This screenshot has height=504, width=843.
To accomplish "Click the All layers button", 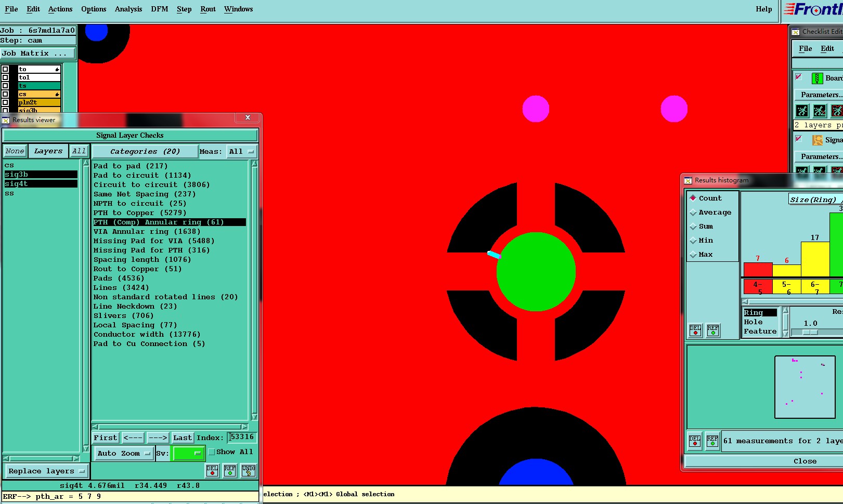I will pos(79,151).
